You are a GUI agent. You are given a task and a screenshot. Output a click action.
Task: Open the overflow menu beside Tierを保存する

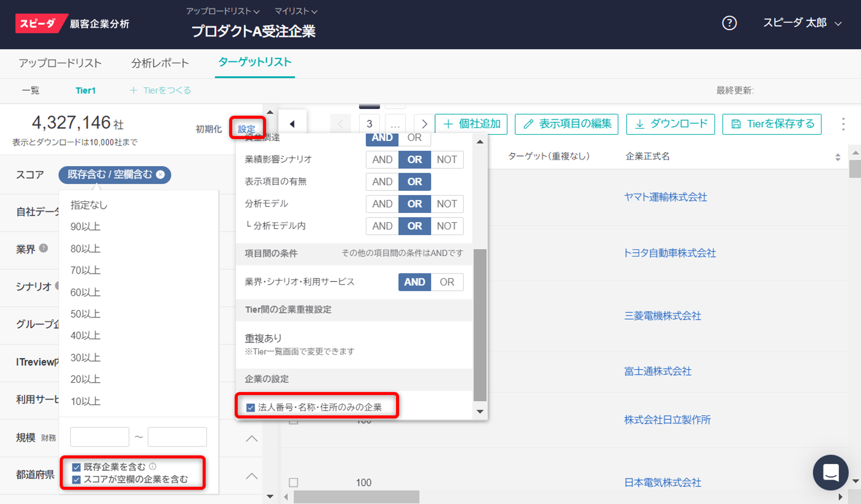coord(844,124)
